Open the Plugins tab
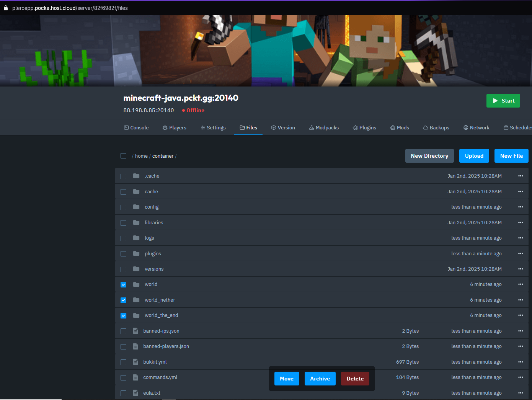This screenshot has height=400, width=532. pyautogui.click(x=364, y=128)
